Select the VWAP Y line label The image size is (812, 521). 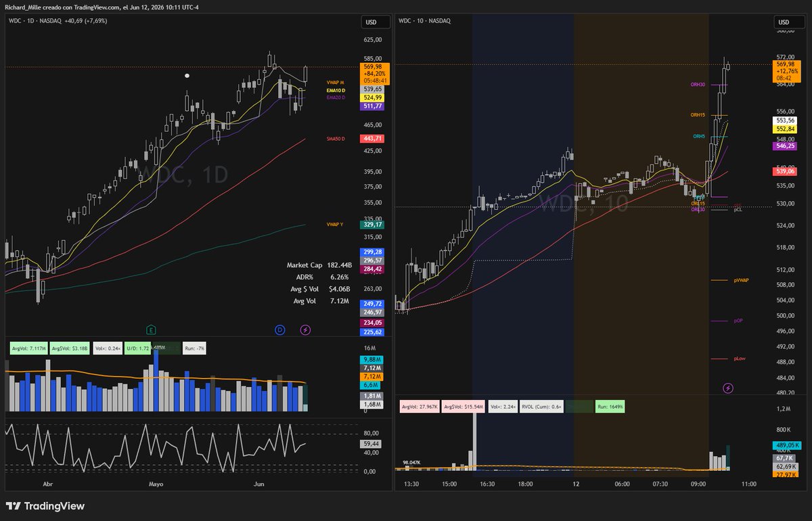coord(335,224)
